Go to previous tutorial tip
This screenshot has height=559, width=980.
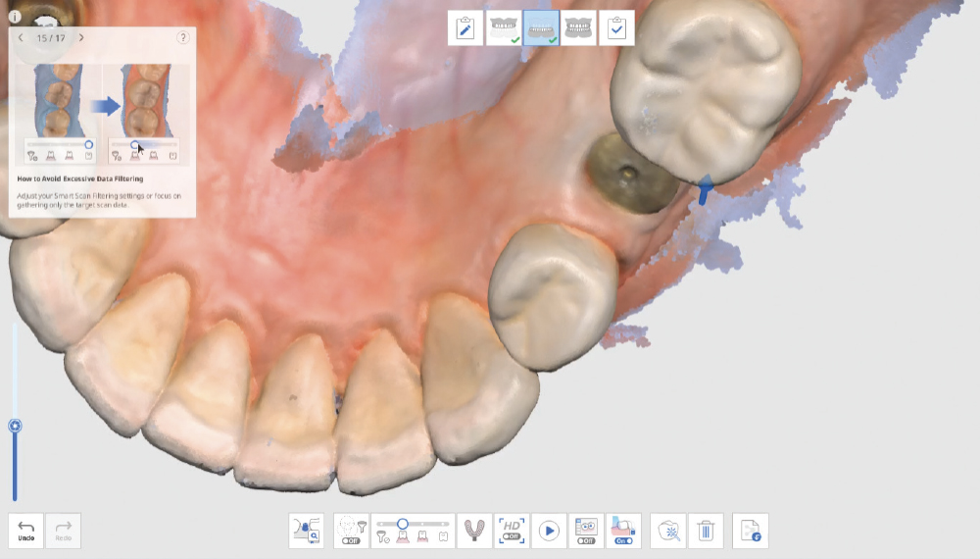pos(21,37)
